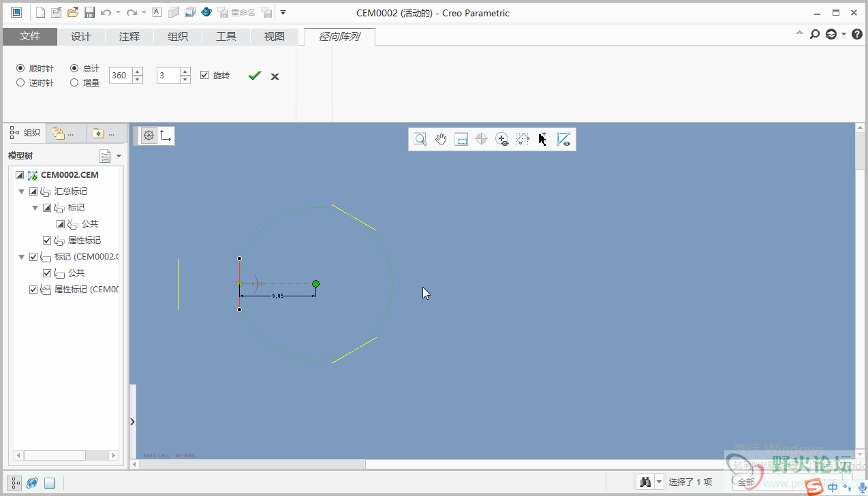Screen dimensions: 868x496
Task: Collapse the 标记 (CEM0002 tree node
Action: 22,257
